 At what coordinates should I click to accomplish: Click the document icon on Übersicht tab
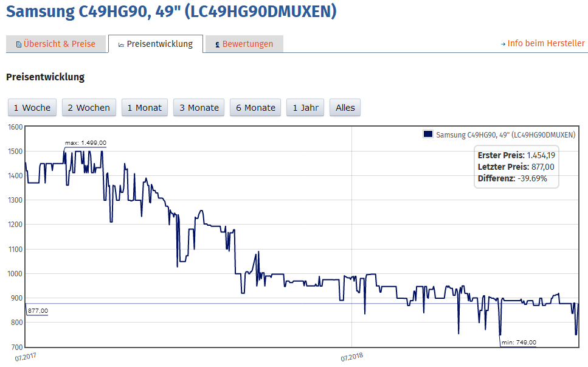pos(19,44)
